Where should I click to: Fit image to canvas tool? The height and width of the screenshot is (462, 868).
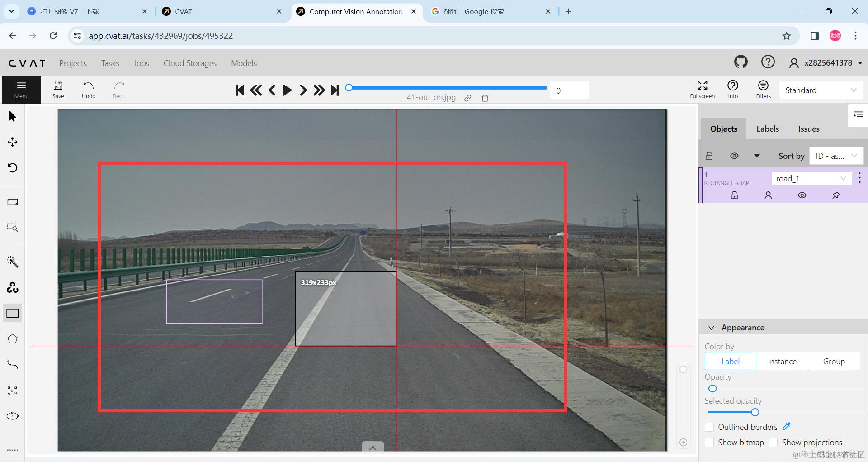click(13, 202)
